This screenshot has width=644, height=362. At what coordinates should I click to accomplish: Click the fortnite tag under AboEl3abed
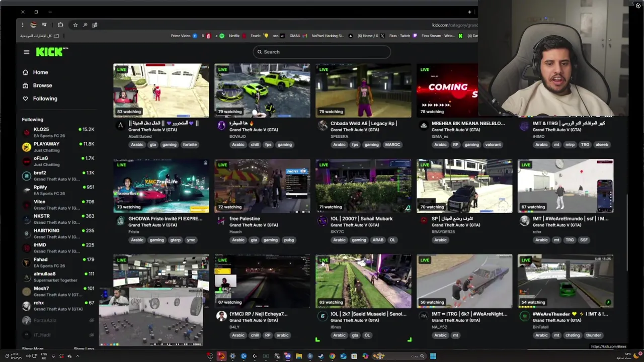pyautogui.click(x=190, y=145)
